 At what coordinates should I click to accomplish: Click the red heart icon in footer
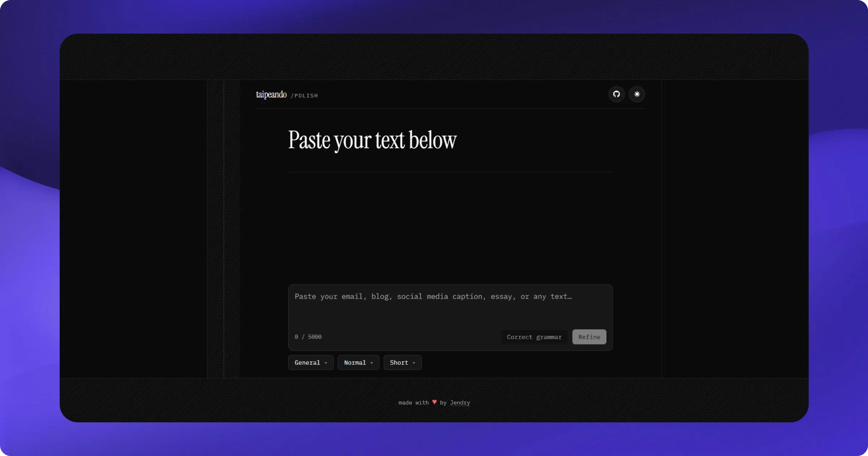[x=434, y=402]
